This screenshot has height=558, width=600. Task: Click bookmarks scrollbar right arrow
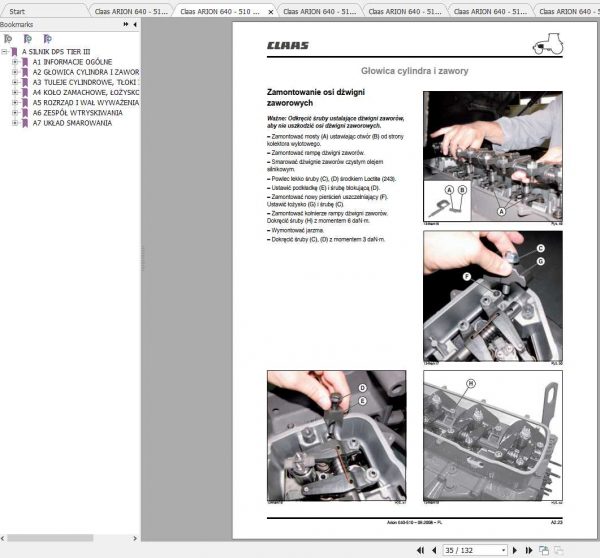[x=135, y=538]
